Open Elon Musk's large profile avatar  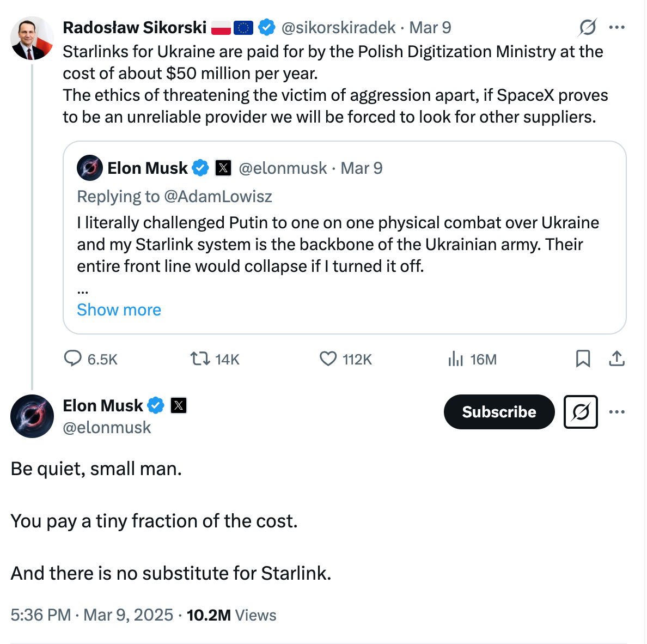(32, 416)
